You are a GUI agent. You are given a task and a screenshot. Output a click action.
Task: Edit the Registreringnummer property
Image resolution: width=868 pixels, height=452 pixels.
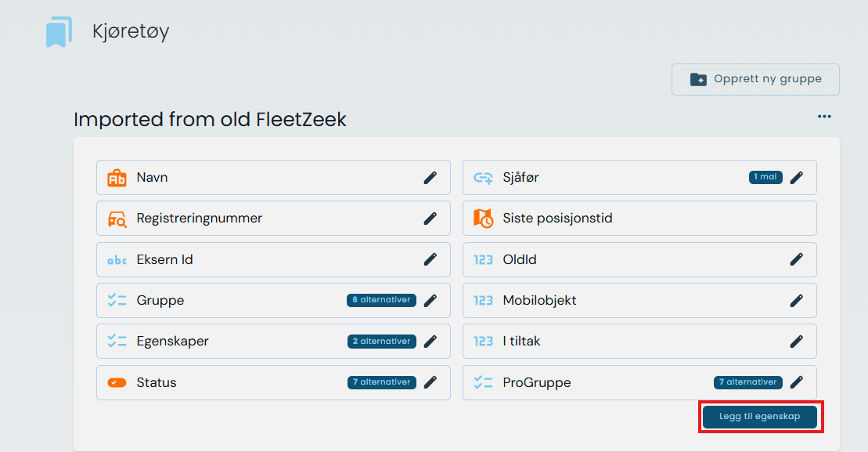tap(430, 219)
